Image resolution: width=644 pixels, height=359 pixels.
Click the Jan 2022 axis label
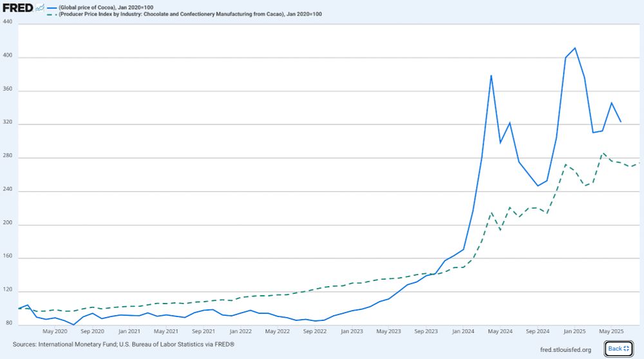pyautogui.click(x=240, y=331)
